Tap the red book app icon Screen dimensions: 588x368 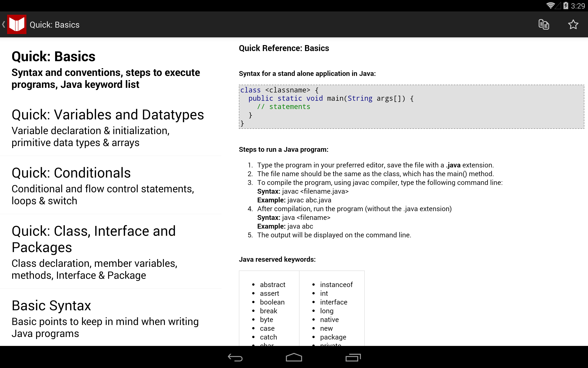tap(17, 24)
